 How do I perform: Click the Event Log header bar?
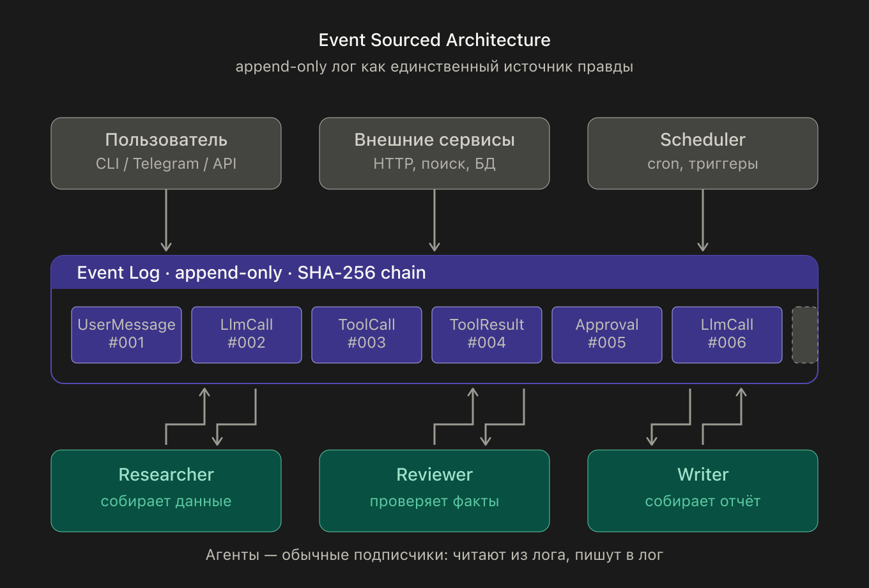click(x=434, y=272)
